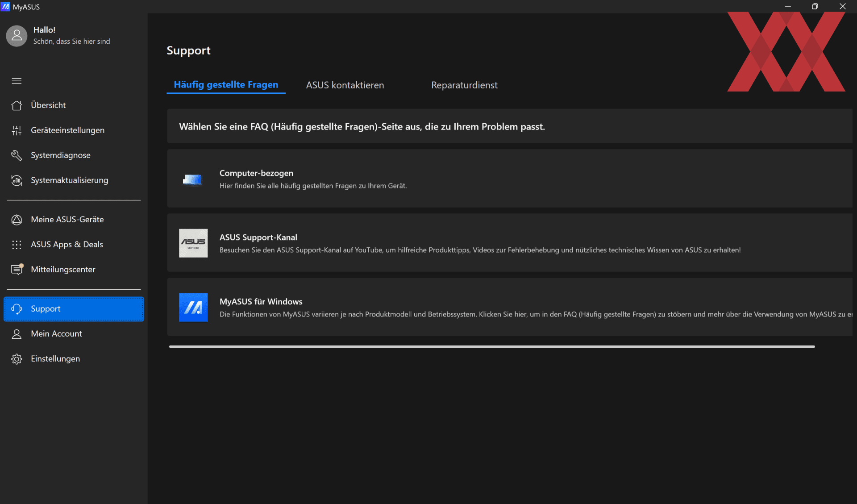Select Systemaktualisierung menu item
The width and height of the screenshot is (857, 504).
(x=74, y=180)
